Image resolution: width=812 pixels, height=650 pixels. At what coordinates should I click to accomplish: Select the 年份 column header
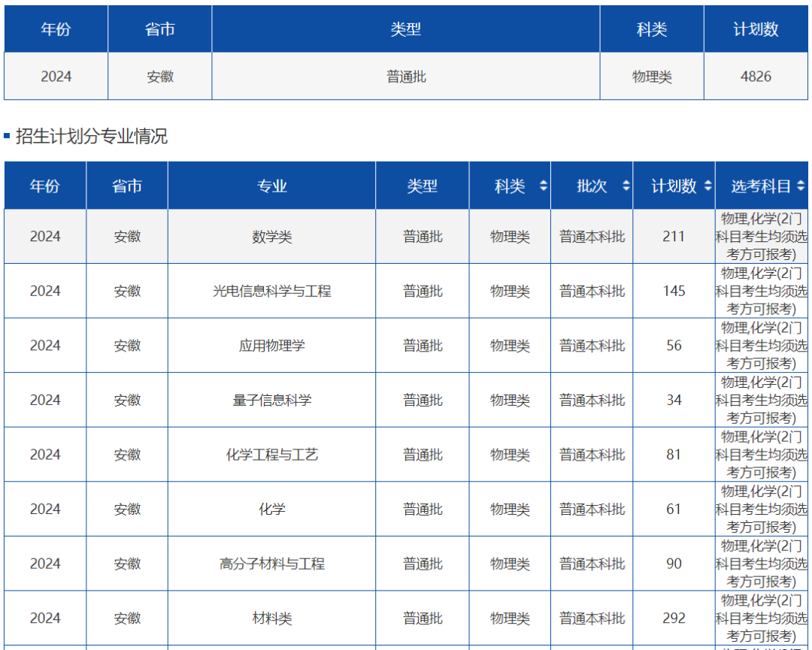pos(45,185)
